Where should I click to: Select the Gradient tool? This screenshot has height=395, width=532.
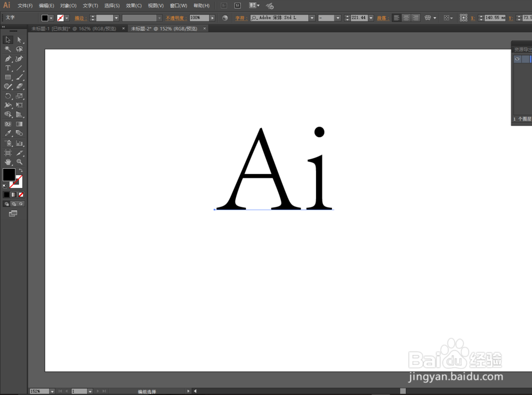19,124
